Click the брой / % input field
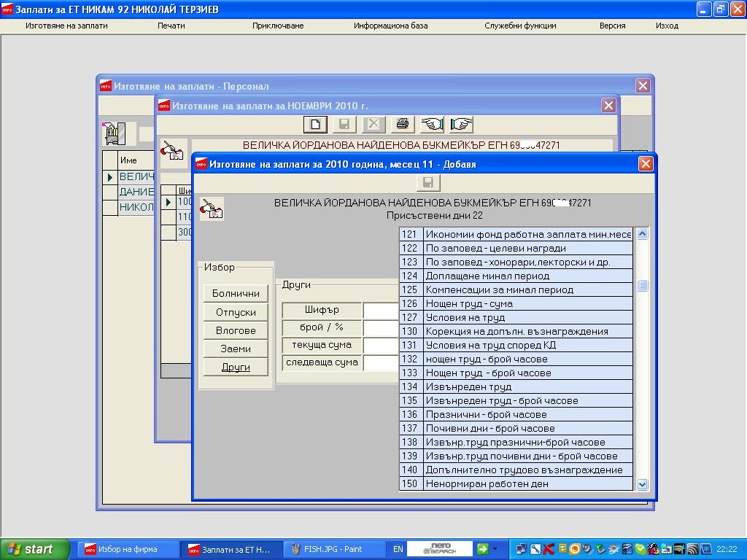 click(381, 327)
